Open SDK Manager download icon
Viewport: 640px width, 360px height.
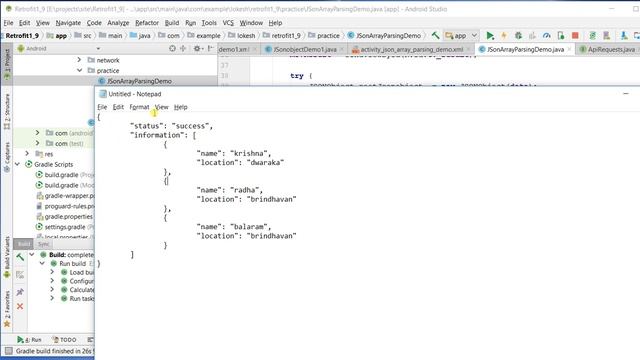click(624, 36)
